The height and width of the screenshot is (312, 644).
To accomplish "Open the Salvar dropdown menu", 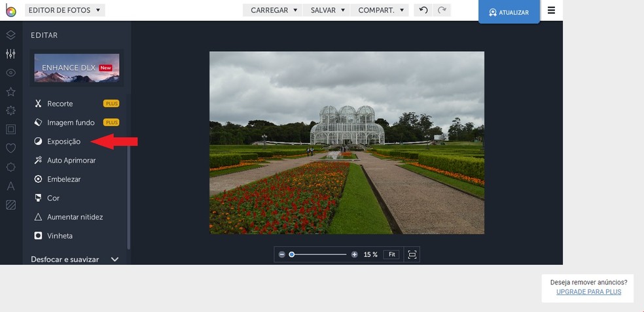I will coord(327,10).
